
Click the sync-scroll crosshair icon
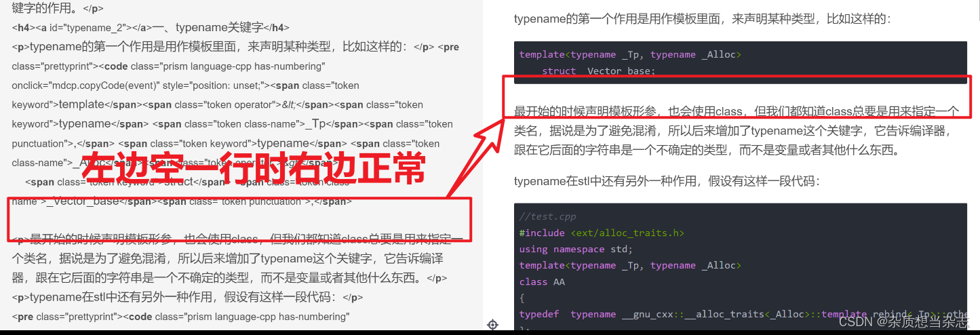(493, 325)
